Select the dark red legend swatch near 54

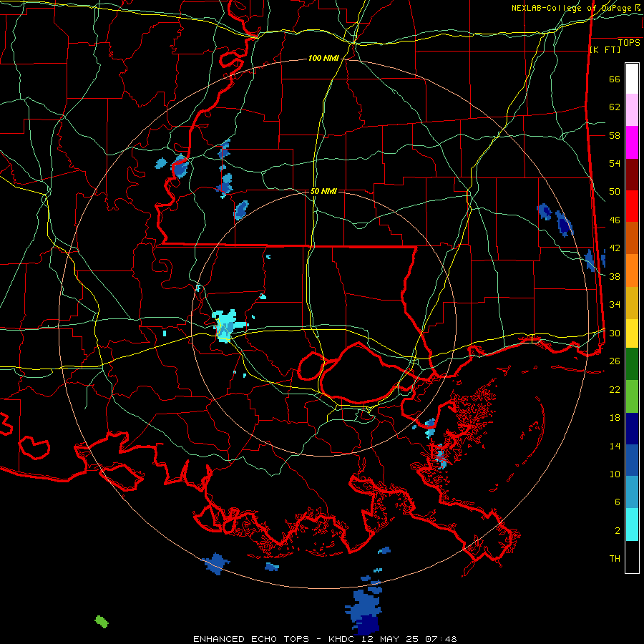[632, 175]
